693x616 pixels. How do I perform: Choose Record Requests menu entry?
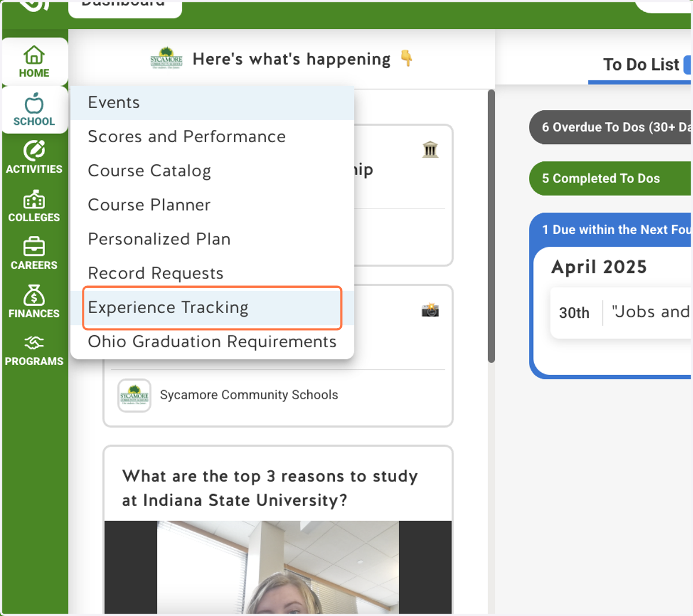click(212, 273)
